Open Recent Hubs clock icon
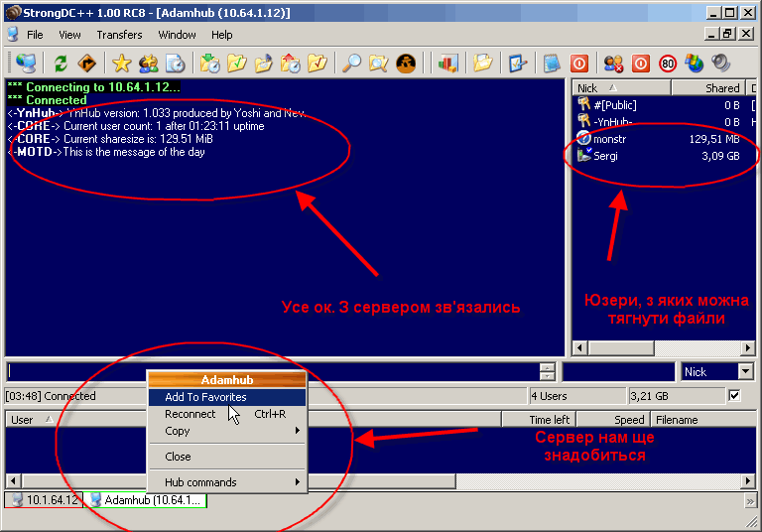 pyautogui.click(x=176, y=64)
